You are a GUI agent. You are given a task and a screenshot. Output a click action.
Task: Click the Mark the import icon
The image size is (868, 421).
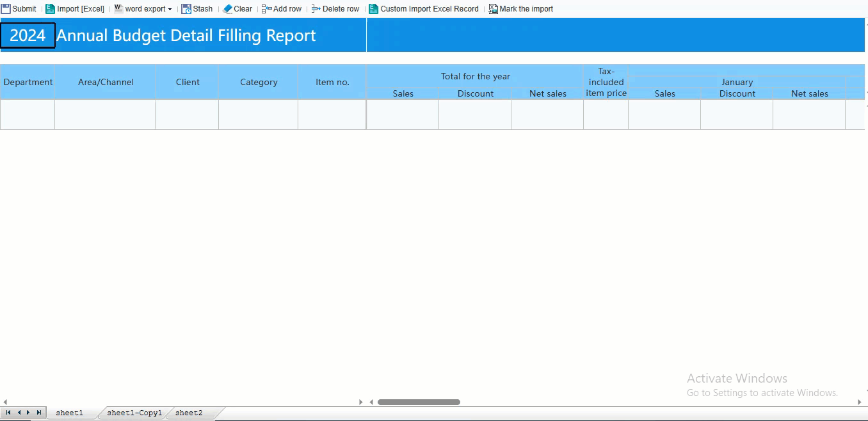point(493,9)
